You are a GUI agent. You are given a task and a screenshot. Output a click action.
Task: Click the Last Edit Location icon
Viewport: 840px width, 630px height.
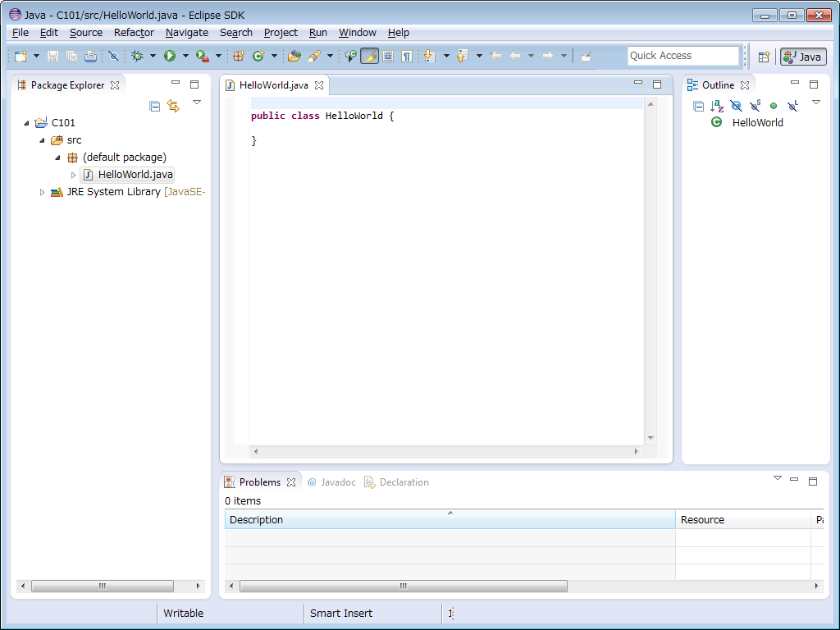pos(496,56)
